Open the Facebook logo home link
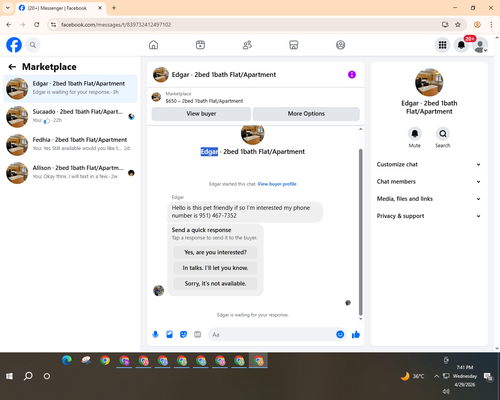 pos(14,45)
